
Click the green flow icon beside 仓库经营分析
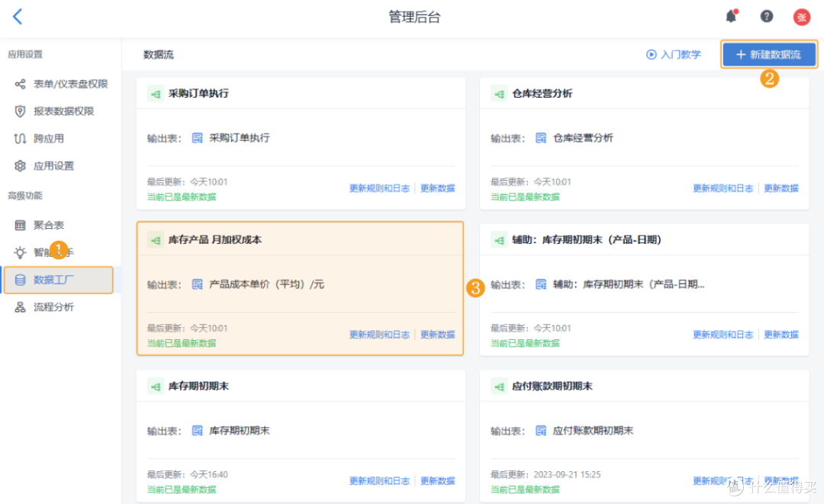[x=499, y=94]
